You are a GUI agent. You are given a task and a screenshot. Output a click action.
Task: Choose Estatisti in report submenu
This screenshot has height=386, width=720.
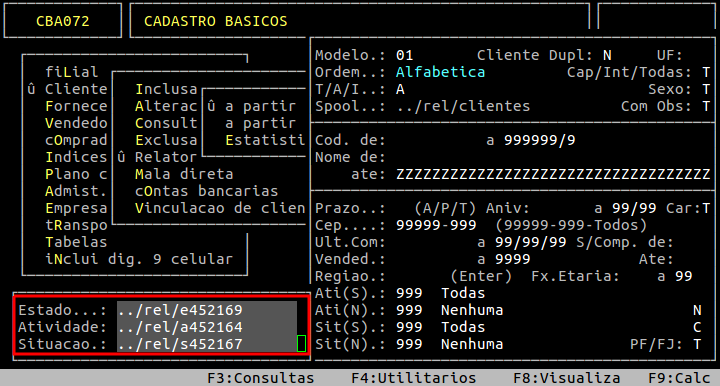coord(265,140)
